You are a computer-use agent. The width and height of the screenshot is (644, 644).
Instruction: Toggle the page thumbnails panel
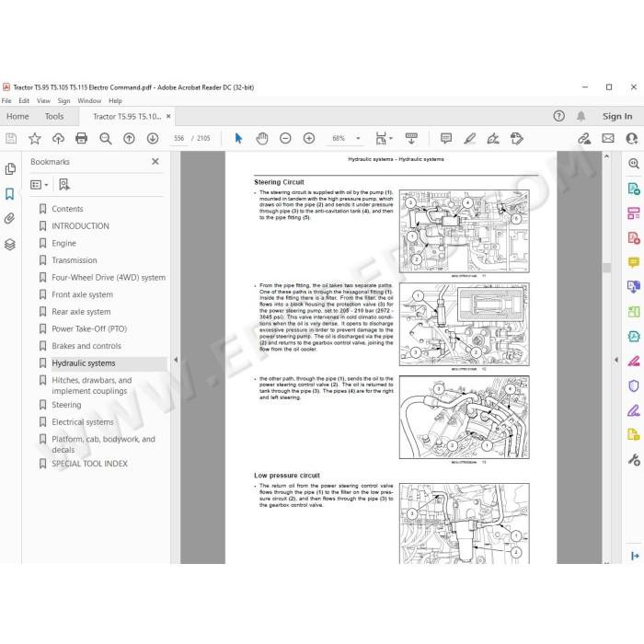point(10,168)
